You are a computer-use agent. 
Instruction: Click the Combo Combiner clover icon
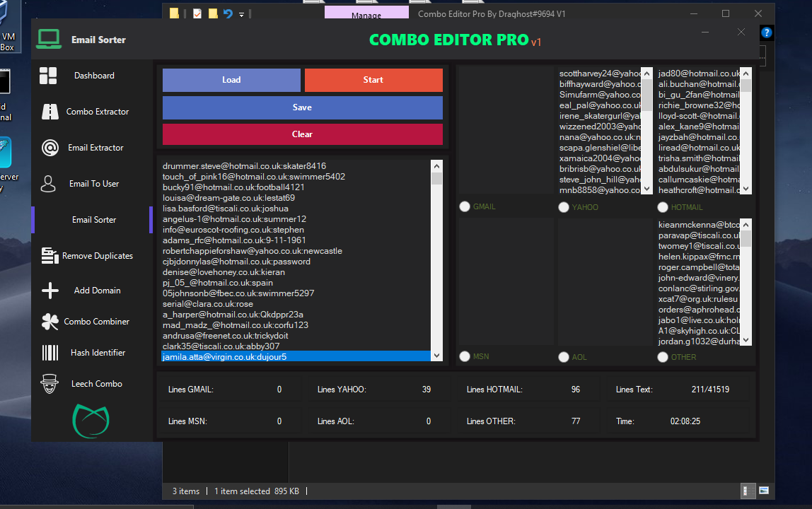coord(50,322)
